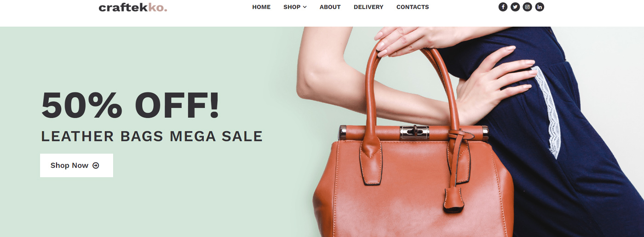Visit the Instagram profile icon
Viewport: 644px width, 237px height.
(528, 7)
